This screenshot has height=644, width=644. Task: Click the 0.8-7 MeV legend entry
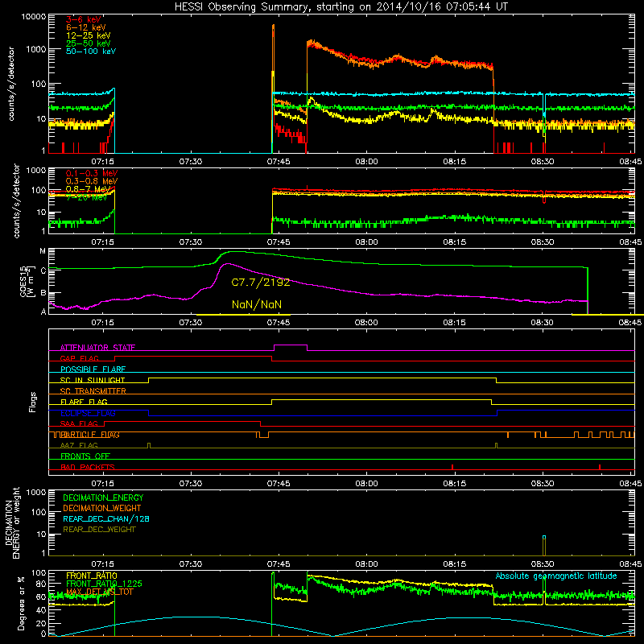tap(88, 189)
